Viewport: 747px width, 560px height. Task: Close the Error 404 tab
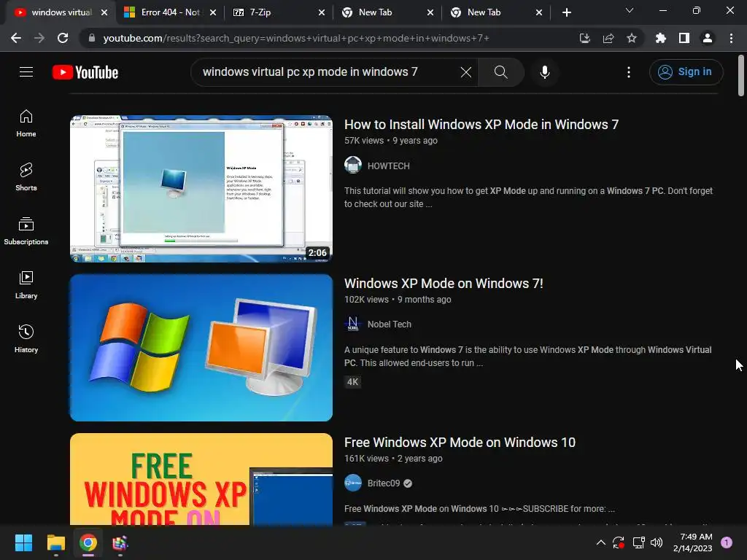(x=213, y=12)
